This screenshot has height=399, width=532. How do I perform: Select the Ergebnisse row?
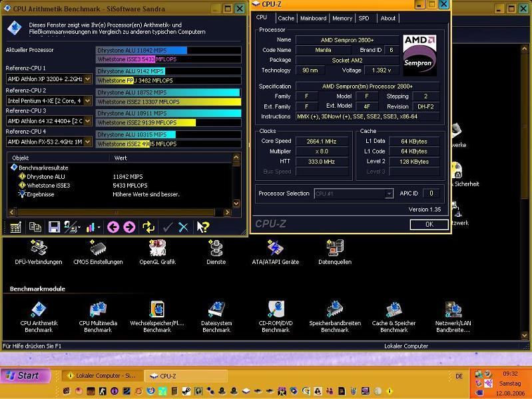(x=40, y=194)
